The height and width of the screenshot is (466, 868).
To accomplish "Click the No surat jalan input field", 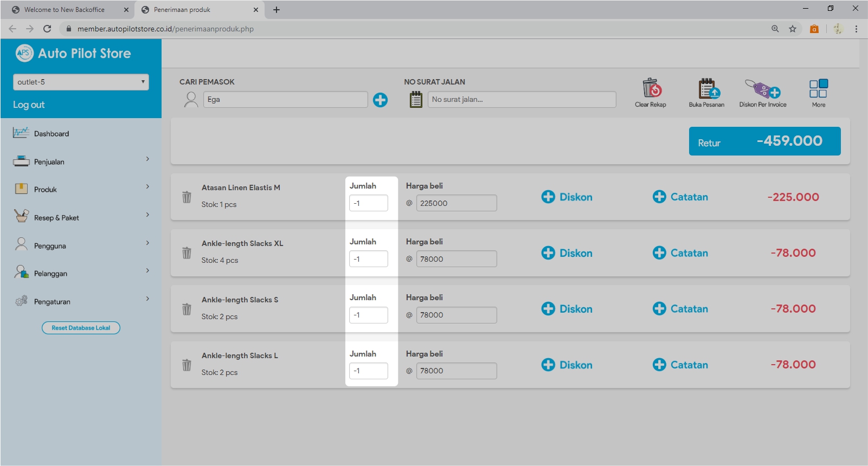I will [522, 100].
